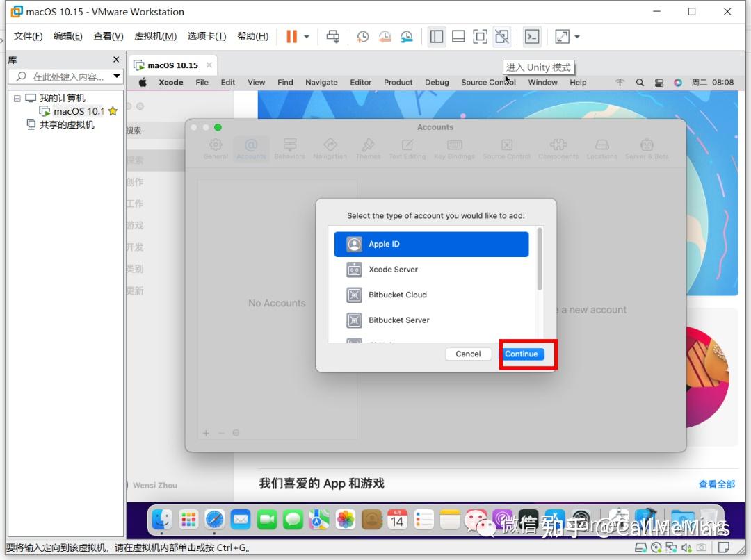Select Xcode Server account type

pos(432,270)
